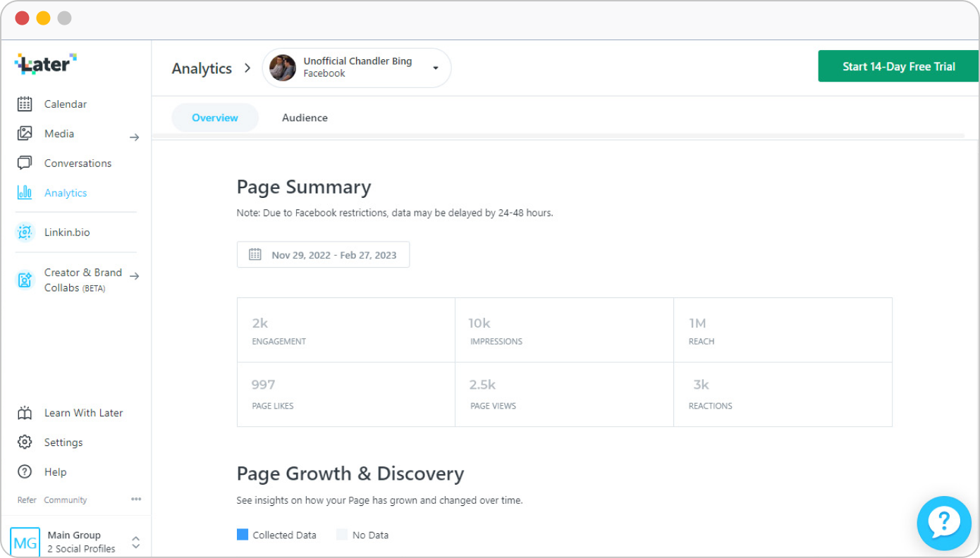Open the three-dots more options menu

coord(136,500)
